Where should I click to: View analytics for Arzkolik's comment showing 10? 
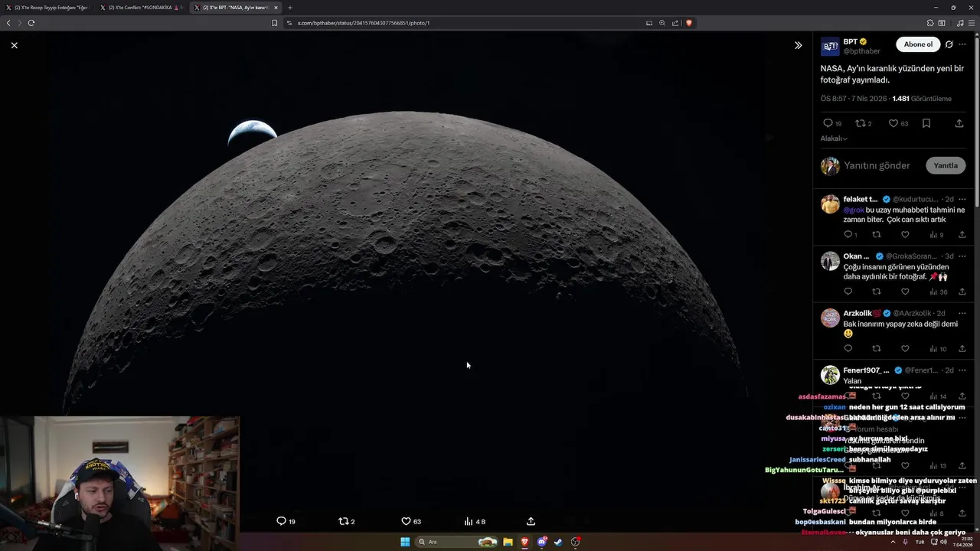coord(938,348)
